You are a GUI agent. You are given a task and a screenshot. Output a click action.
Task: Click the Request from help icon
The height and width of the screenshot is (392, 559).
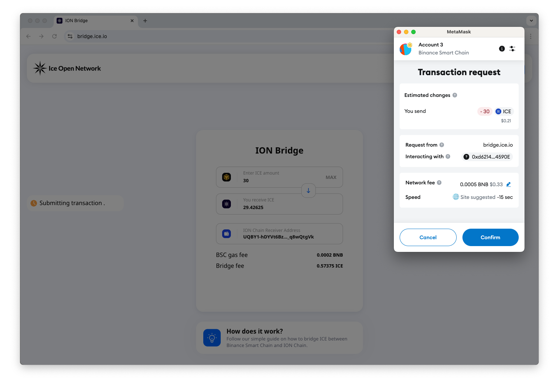442,144
